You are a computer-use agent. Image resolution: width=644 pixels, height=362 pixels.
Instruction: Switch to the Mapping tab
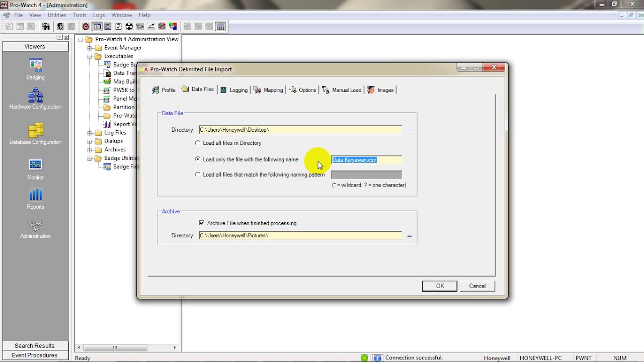268,90
